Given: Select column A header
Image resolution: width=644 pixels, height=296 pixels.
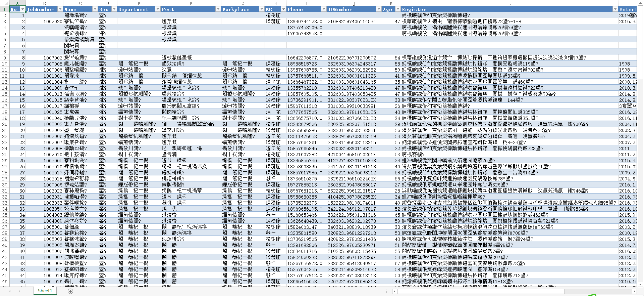Looking at the screenshot, I should (x=17, y=3).
